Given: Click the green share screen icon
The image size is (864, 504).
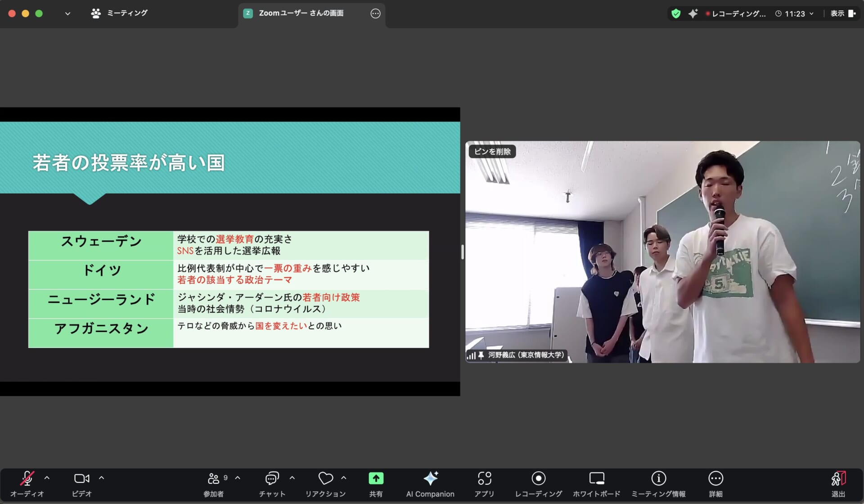Looking at the screenshot, I should pyautogui.click(x=376, y=478).
